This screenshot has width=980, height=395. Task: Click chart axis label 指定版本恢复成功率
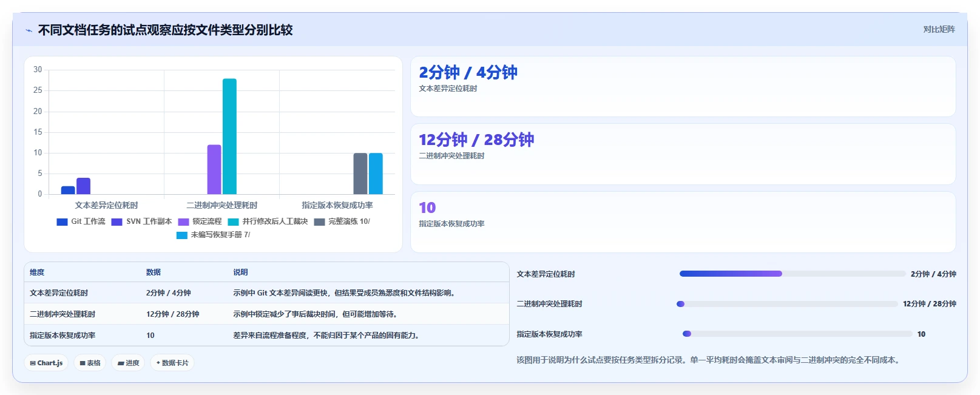337,205
